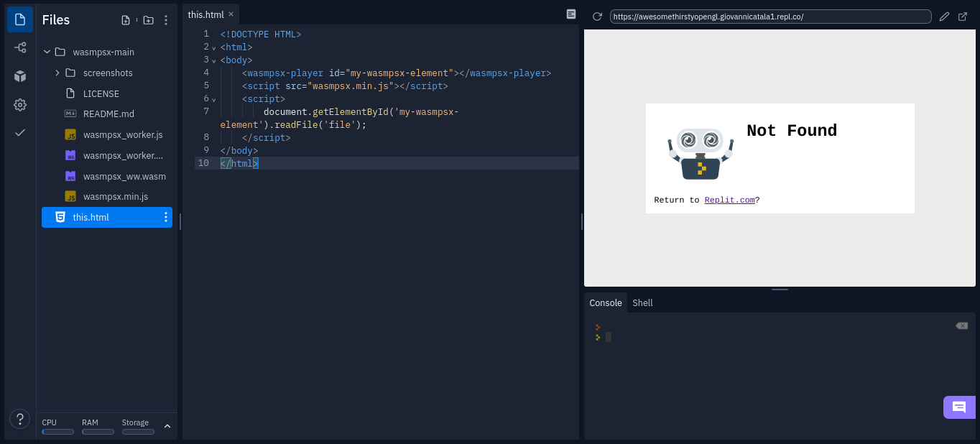Image resolution: width=980 pixels, height=444 pixels.
Task: Open the Packages panel cube icon
Action: pyautogui.click(x=19, y=75)
